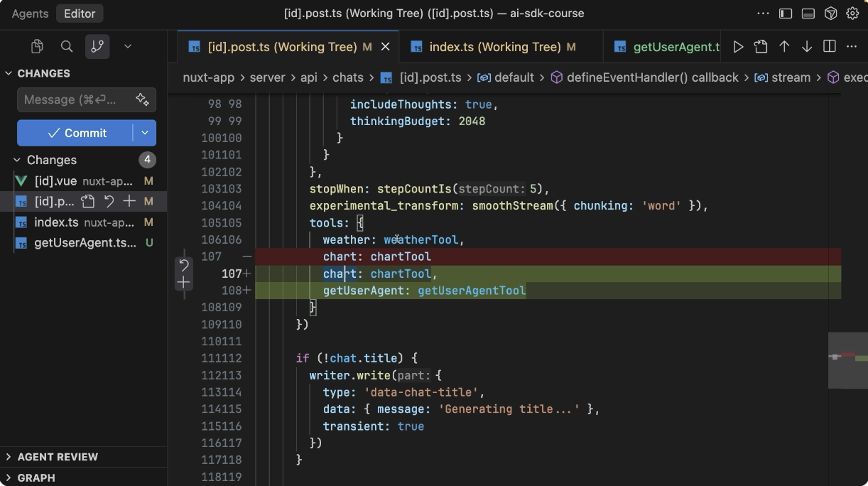Click the minimap diff overview
868x486 pixels.
point(848,360)
